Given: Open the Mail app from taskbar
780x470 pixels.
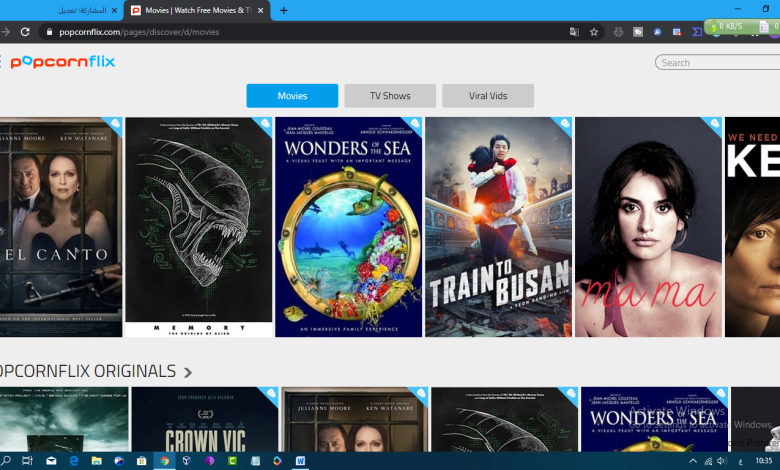Looking at the screenshot, I should pos(51,461).
